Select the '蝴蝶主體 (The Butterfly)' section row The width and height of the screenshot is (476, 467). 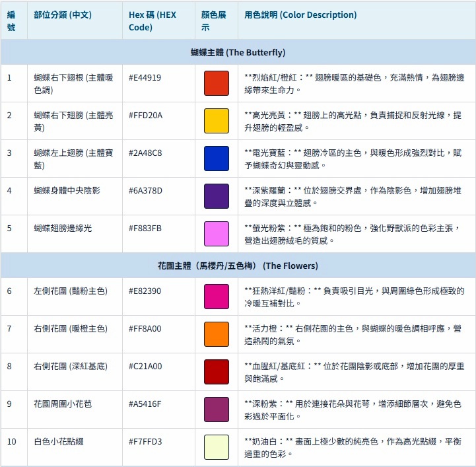tap(238, 52)
